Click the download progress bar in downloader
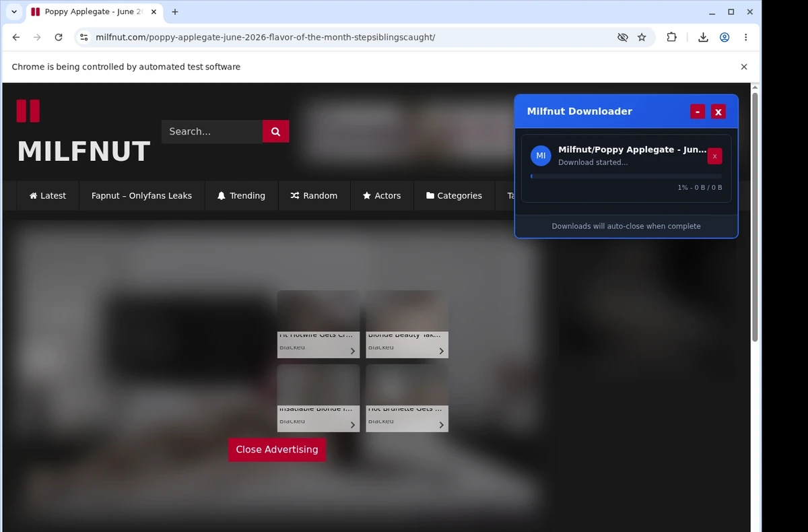This screenshot has width=808, height=532. pos(626,176)
